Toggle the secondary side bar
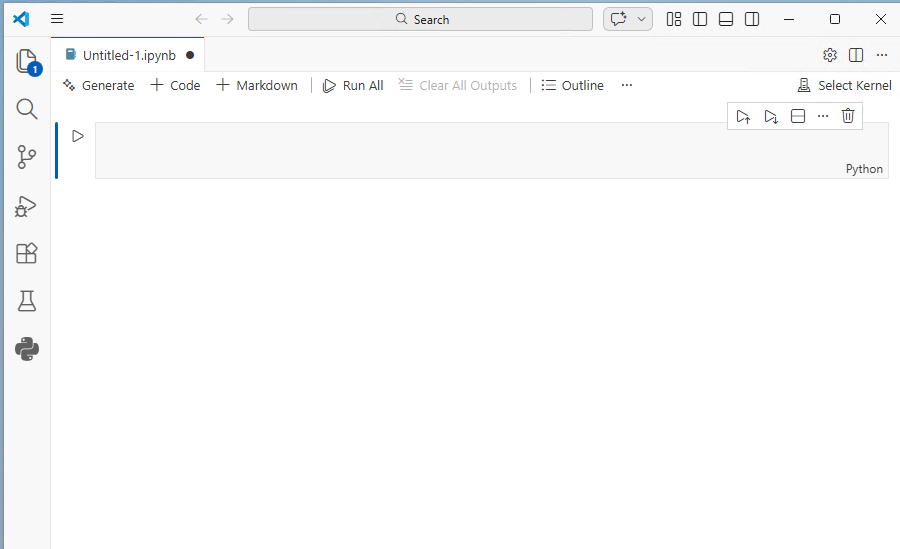The image size is (900, 549). (752, 19)
